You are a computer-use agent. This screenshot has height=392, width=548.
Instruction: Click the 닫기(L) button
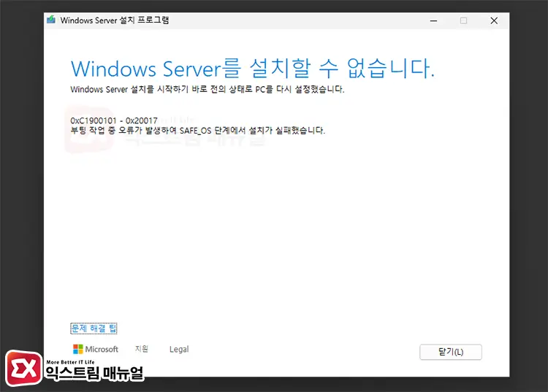[451, 352]
